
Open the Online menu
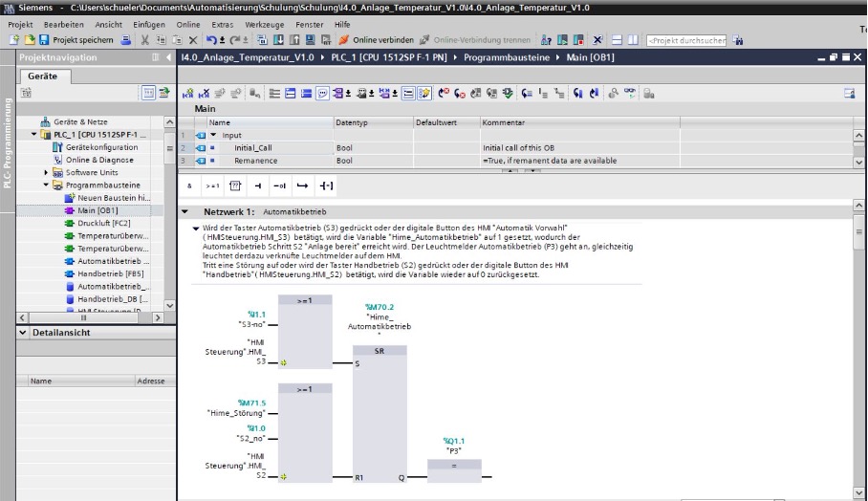188,24
